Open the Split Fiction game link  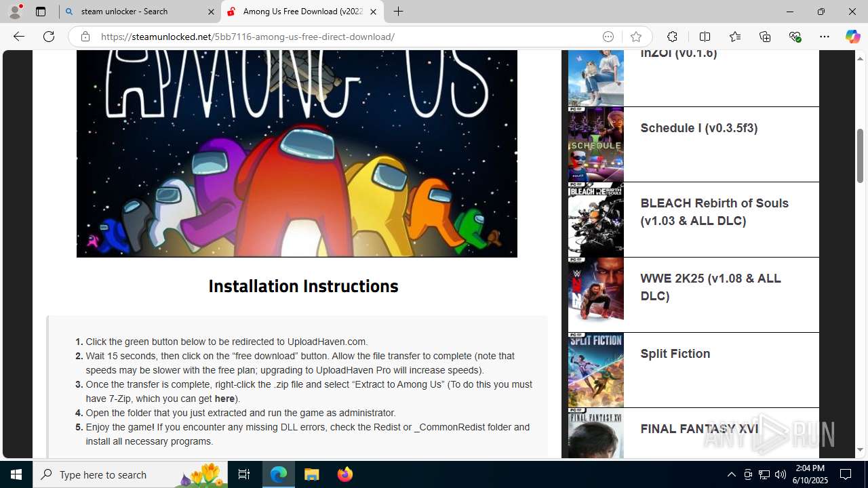point(675,354)
